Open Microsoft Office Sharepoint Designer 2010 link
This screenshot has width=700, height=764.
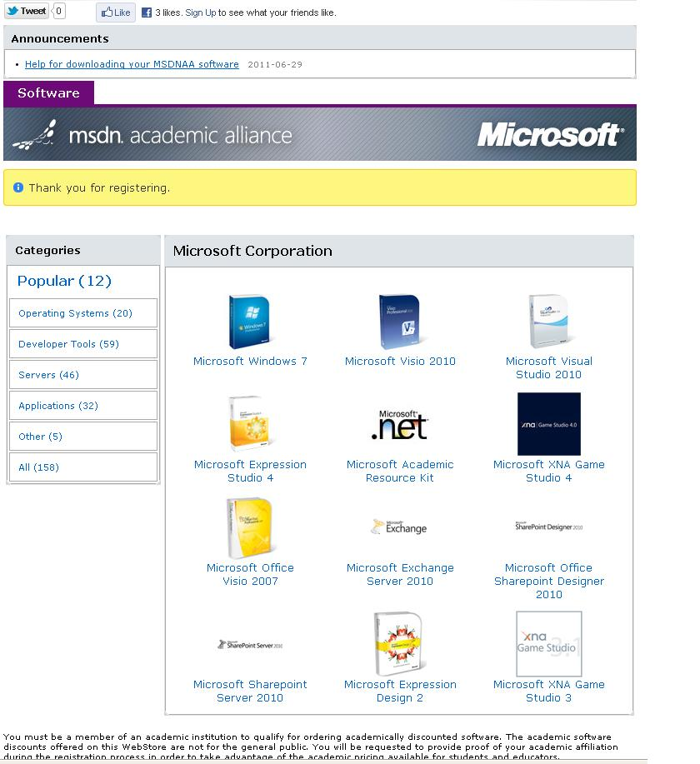click(549, 581)
